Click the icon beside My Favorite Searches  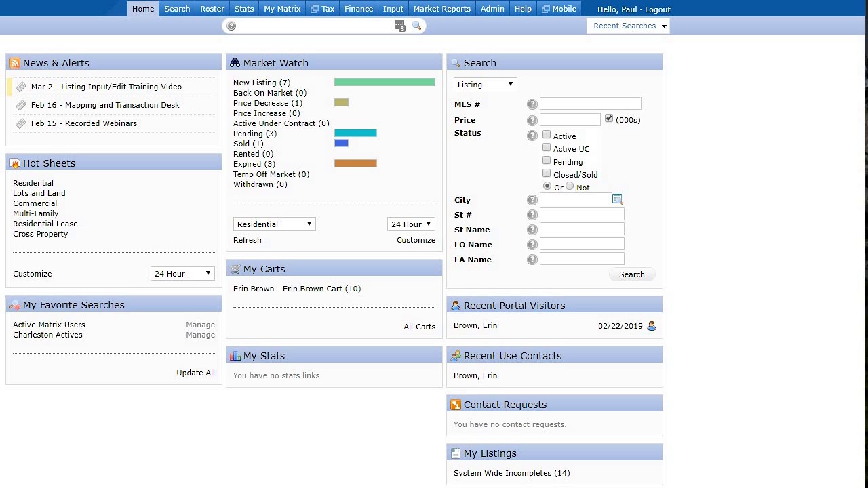click(x=14, y=305)
